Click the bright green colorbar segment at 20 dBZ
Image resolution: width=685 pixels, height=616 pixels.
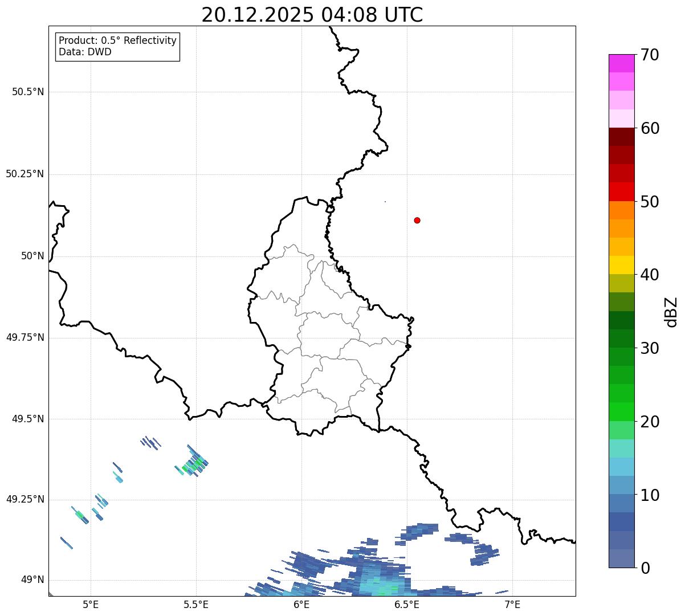tap(621, 411)
